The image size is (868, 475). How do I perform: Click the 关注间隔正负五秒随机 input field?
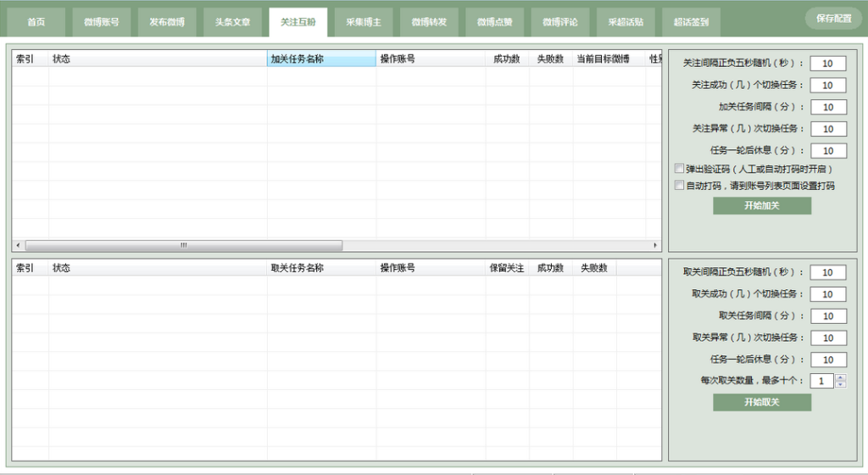[827, 64]
